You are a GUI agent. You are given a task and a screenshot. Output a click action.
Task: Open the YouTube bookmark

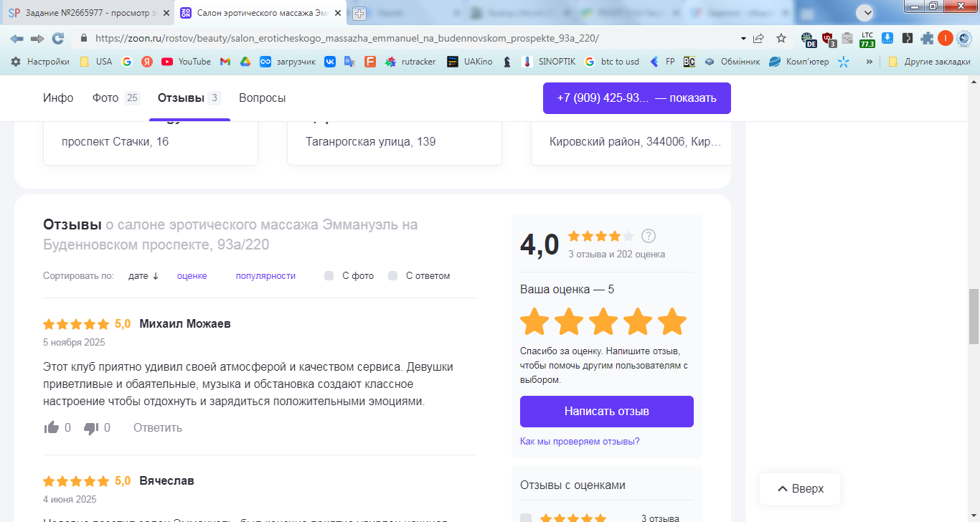pos(186,62)
